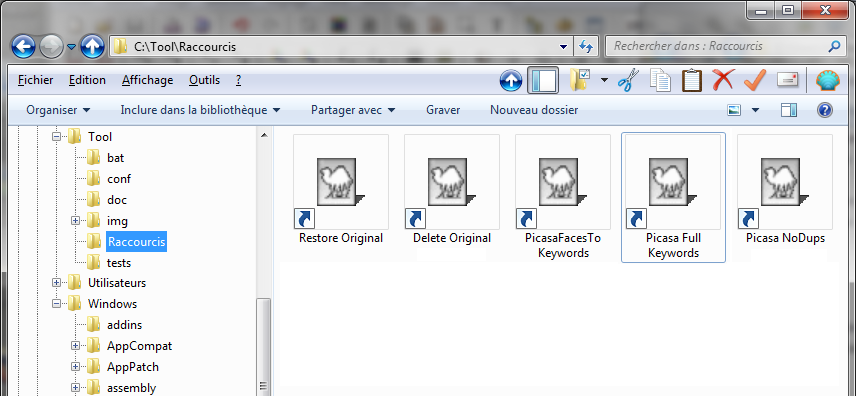This screenshot has width=856, height=396.
Task: Click the Back navigation arrow
Action: 23,47
